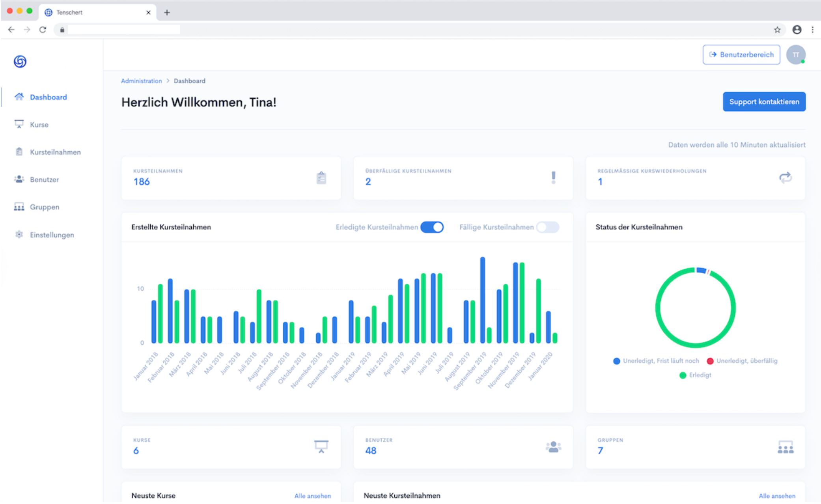Click the TT user avatar
Viewport: 821px width, 504px height.
[x=795, y=55]
